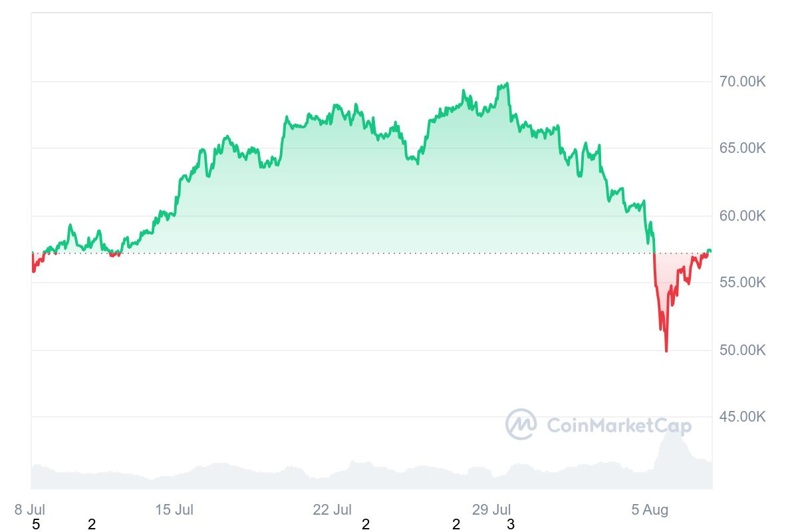Click the 29 Jul date label
The image size is (798, 532).
(x=491, y=510)
